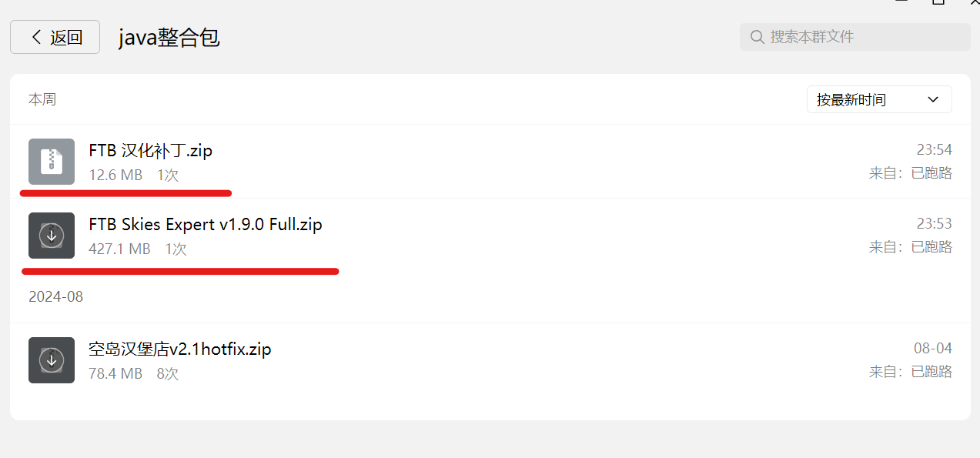Click the zip archive icon for FTB 汉化补丁
The width and height of the screenshot is (980, 458).
pyautogui.click(x=52, y=162)
